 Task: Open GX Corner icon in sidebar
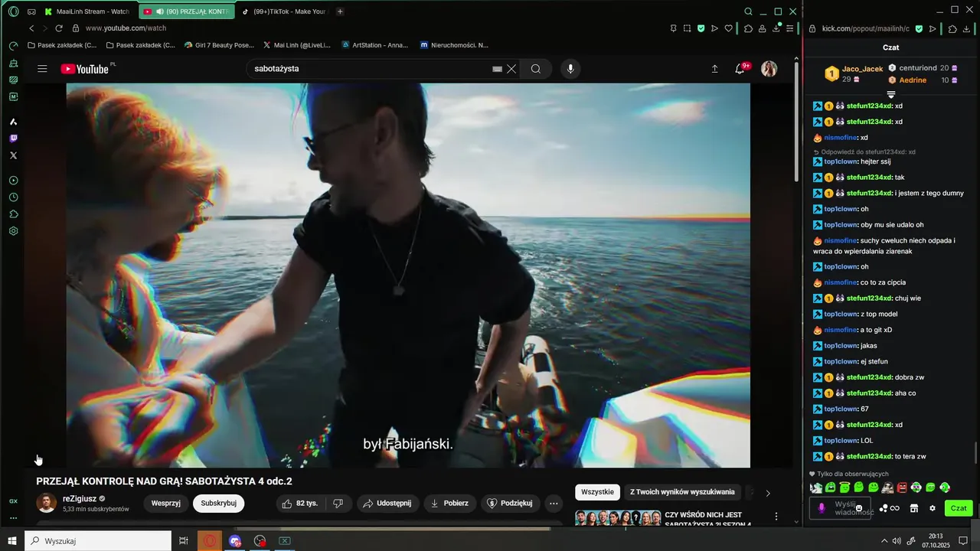coord(13,501)
